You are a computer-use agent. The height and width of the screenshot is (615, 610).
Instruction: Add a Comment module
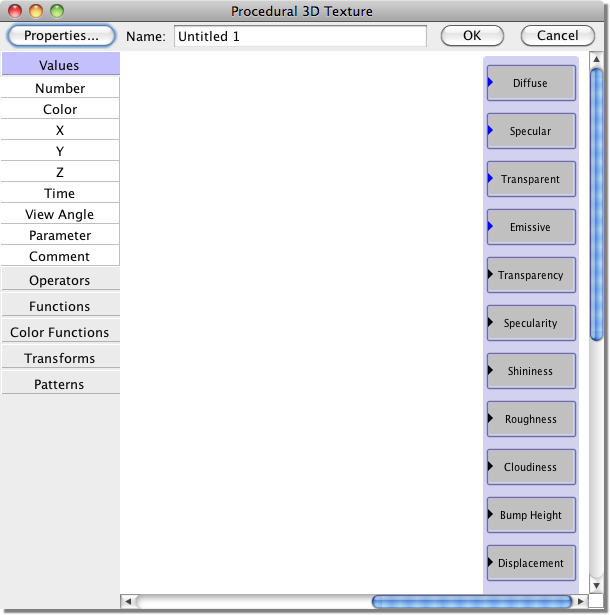[x=60, y=256]
